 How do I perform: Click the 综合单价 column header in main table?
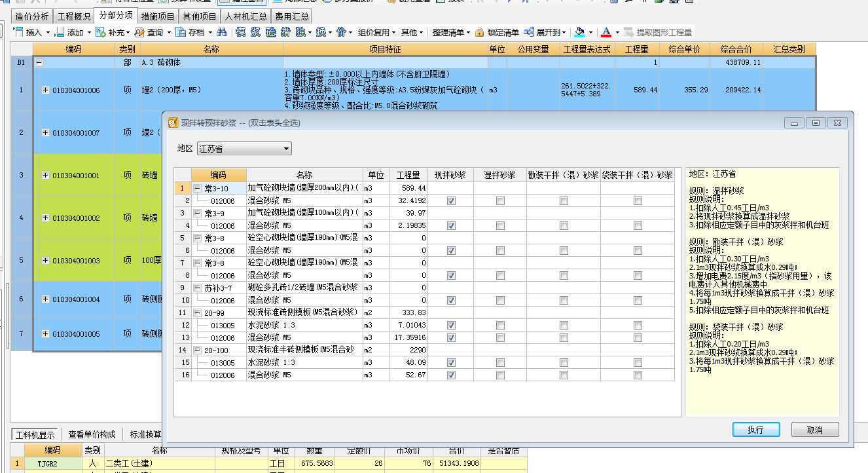[684, 49]
